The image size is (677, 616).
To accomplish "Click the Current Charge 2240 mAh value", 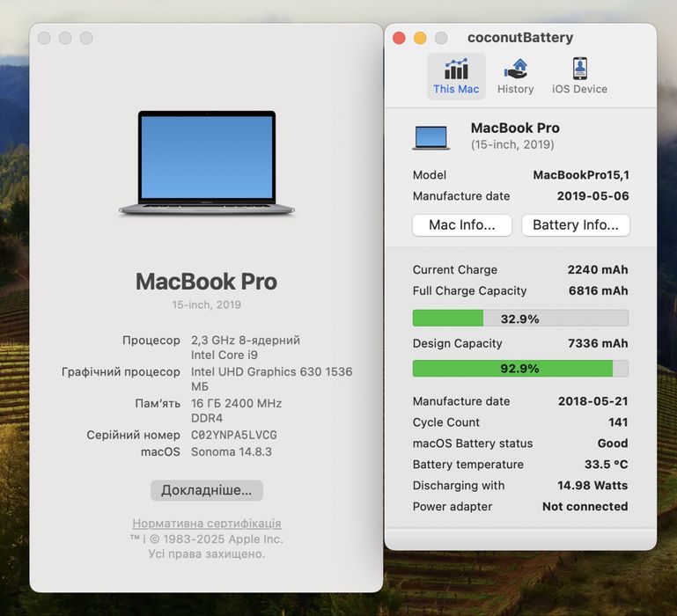I will click(598, 270).
